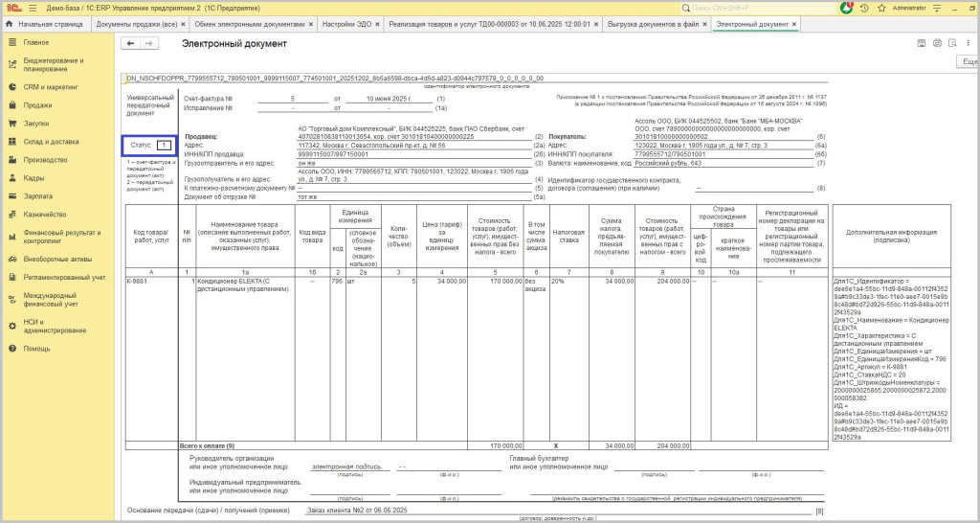
Task: Open the Казначейство section
Action: 44,214
